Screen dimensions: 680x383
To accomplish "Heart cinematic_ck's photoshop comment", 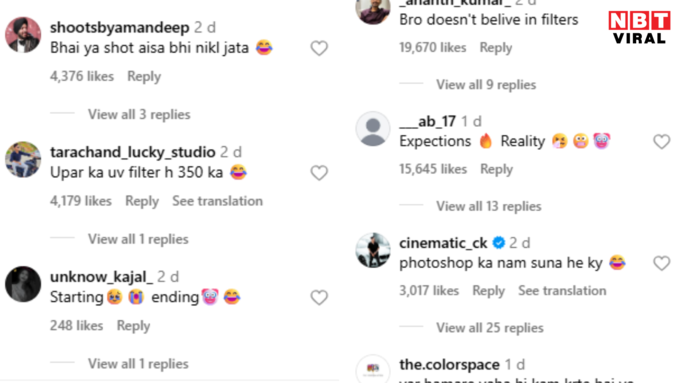I will click(x=662, y=263).
